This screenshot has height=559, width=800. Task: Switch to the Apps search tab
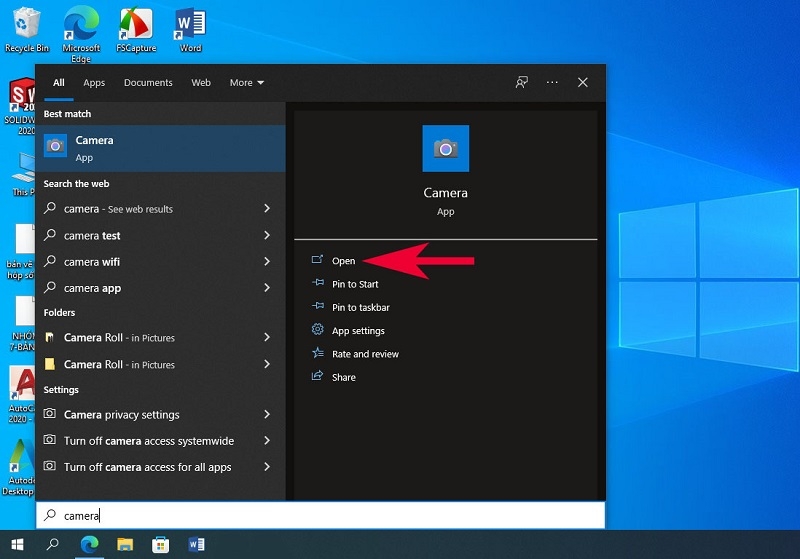94,83
